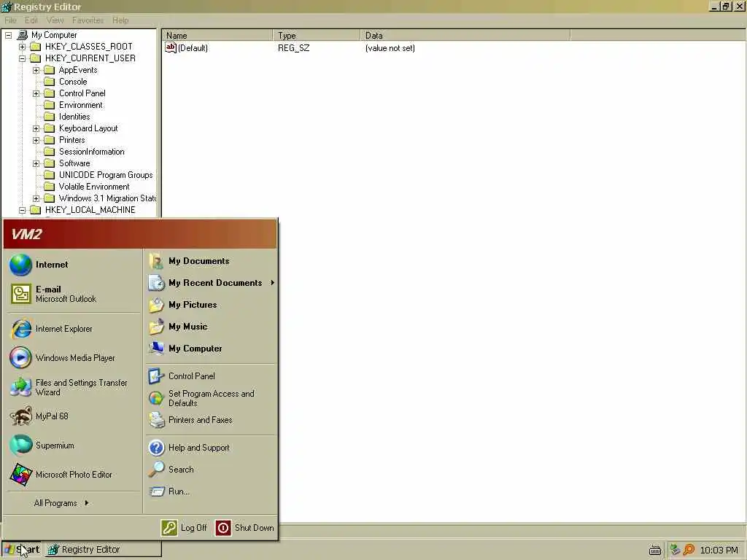
Task: Open the Help menu
Action: tap(120, 20)
